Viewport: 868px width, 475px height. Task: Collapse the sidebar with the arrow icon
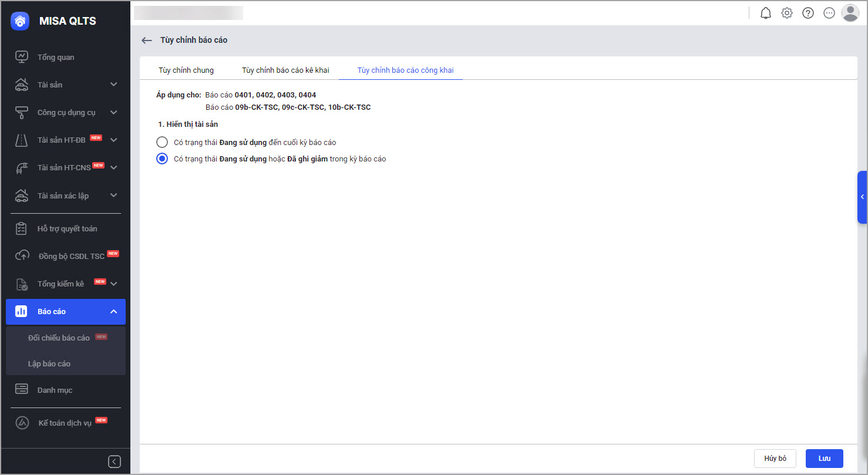pos(115,461)
